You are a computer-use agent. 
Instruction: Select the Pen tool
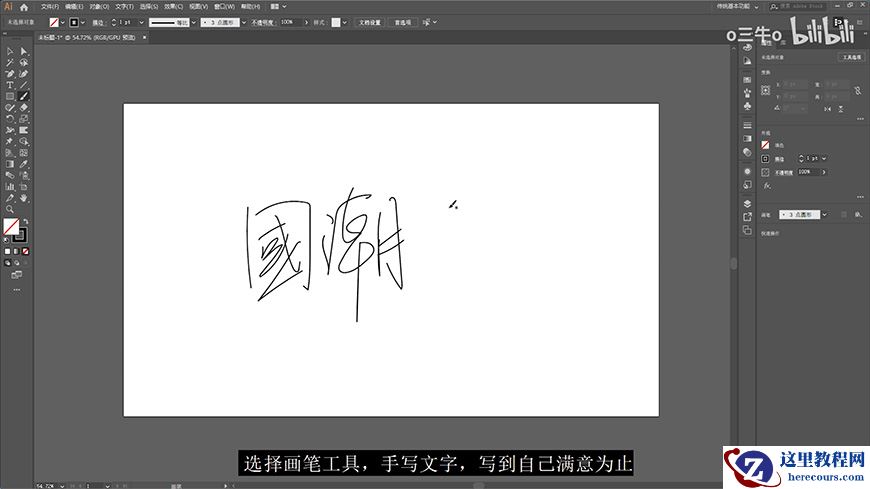click(10, 74)
